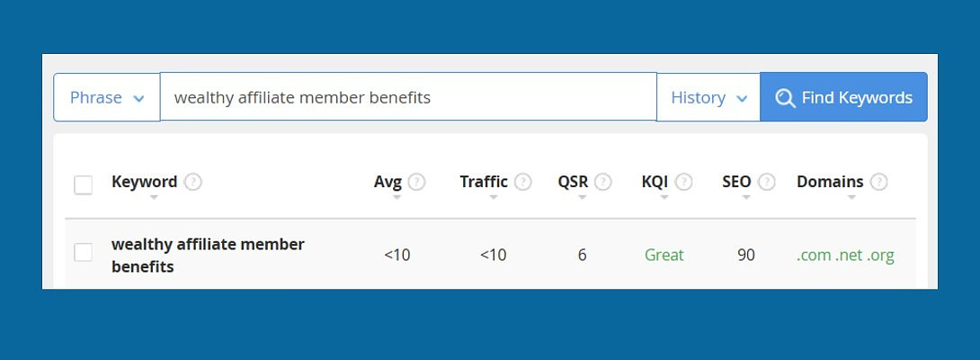Sort by the Keyword column header
The width and height of the screenshot is (980, 360).
(x=144, y=182)
